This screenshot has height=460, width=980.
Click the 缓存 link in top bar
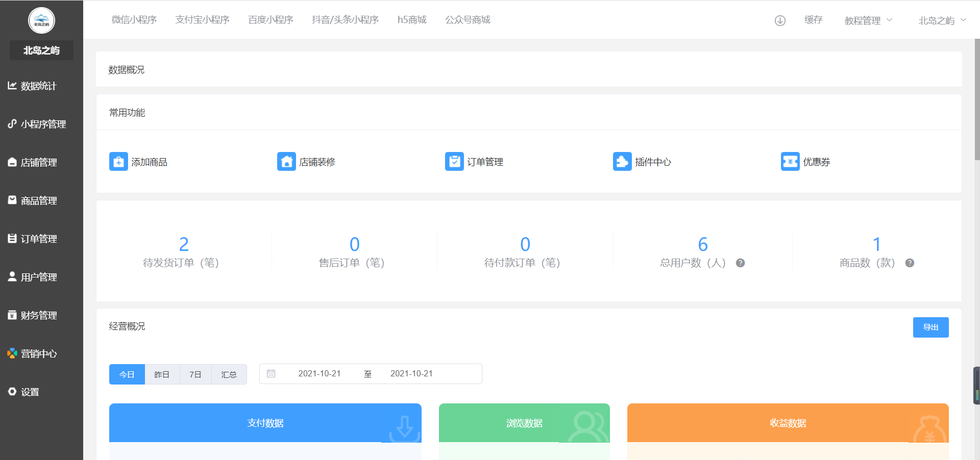point(813,19)
